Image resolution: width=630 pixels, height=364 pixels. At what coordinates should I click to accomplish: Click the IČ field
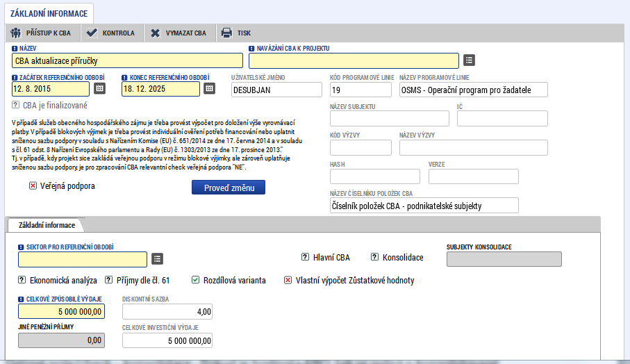point(502,119)
